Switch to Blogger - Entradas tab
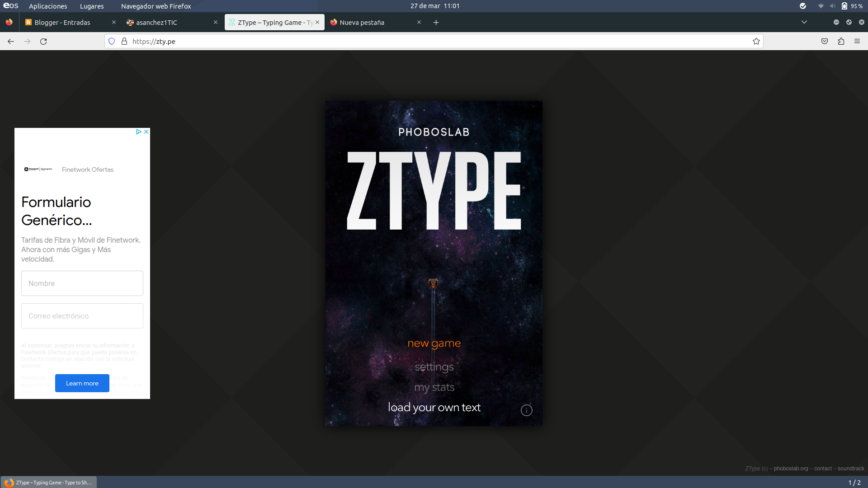The image size is (868, 488). click(62, 23)
